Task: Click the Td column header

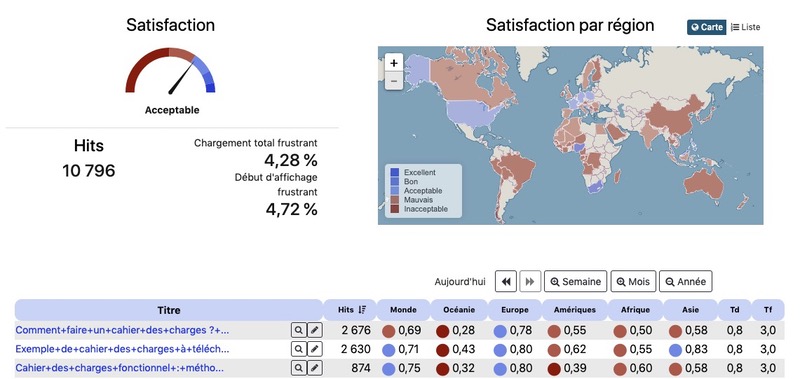Action: point(734,310)
